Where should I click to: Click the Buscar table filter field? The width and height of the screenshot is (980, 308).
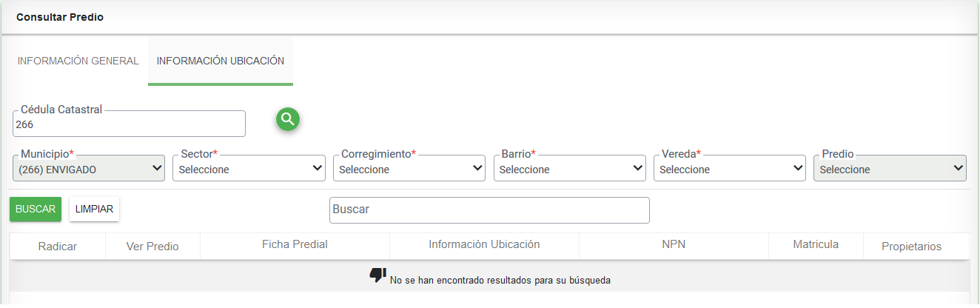click(489, 210)
